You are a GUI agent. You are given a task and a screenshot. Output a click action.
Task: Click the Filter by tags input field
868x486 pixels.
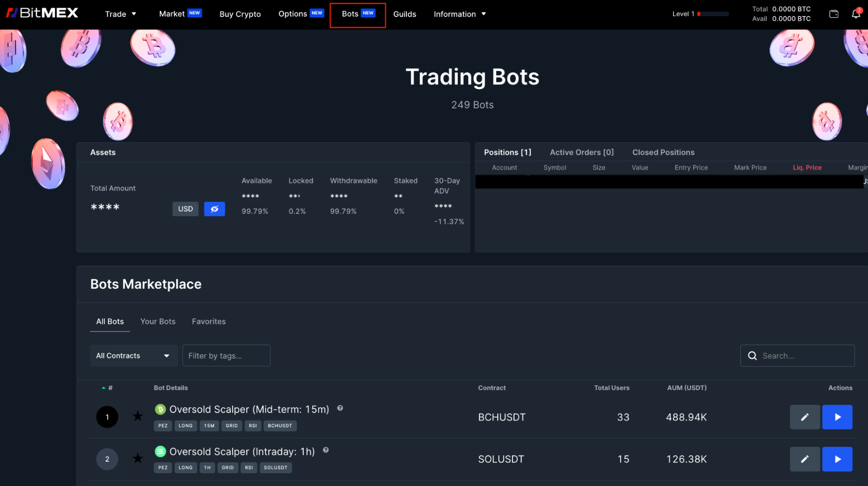point(226,355)
